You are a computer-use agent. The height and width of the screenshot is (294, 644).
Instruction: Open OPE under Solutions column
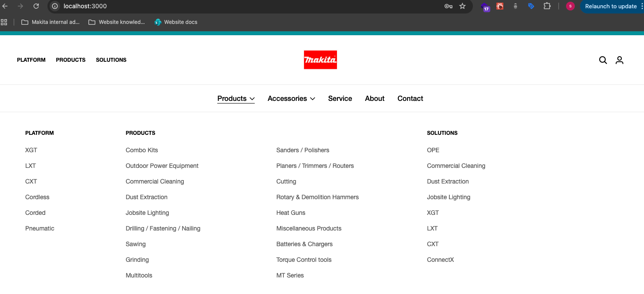[x=433, y=150]
